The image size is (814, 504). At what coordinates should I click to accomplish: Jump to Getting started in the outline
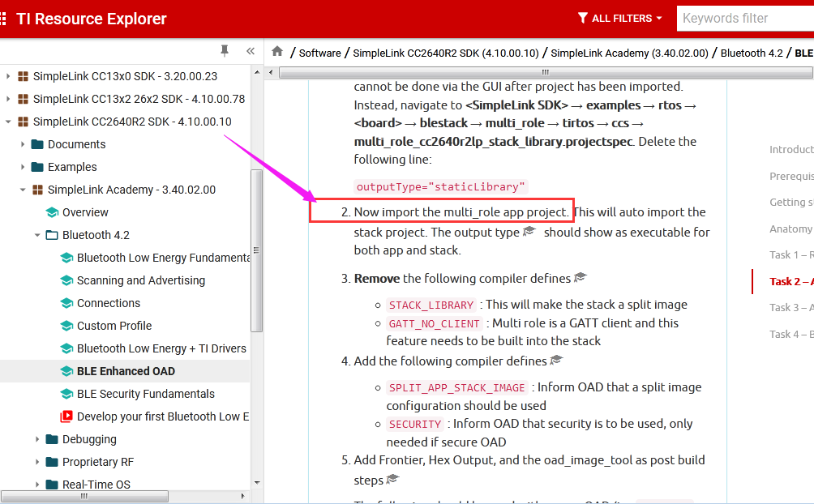[x=791, y=203]
